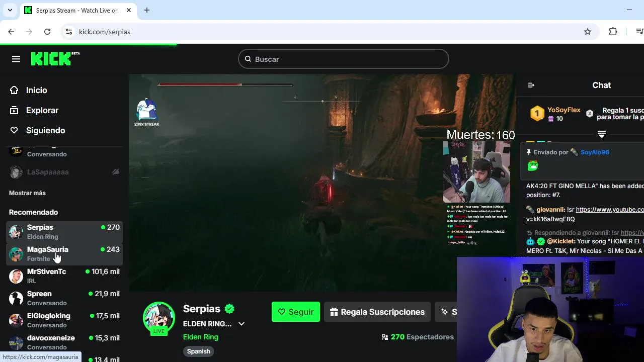
Task: Click the video player area
Action: (322, 183)
